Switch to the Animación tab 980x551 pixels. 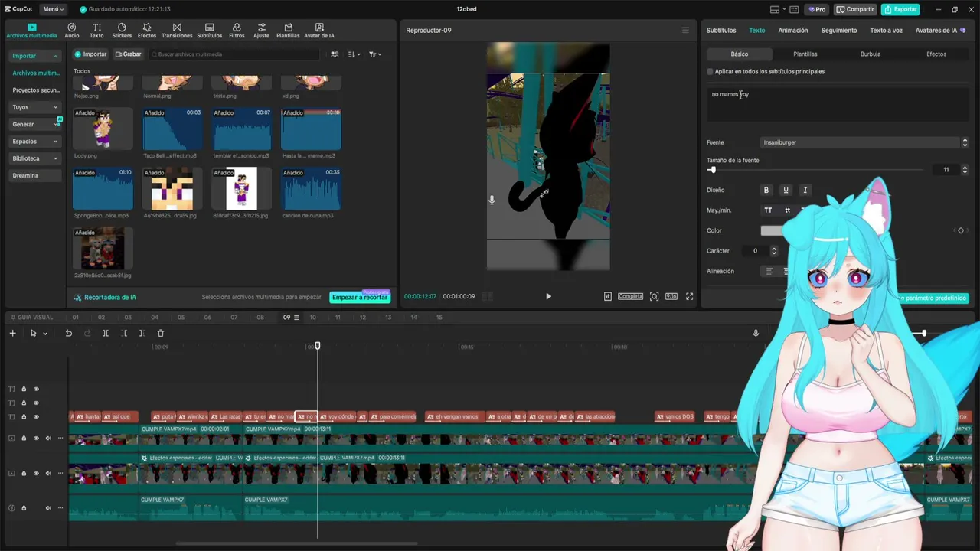793,31
